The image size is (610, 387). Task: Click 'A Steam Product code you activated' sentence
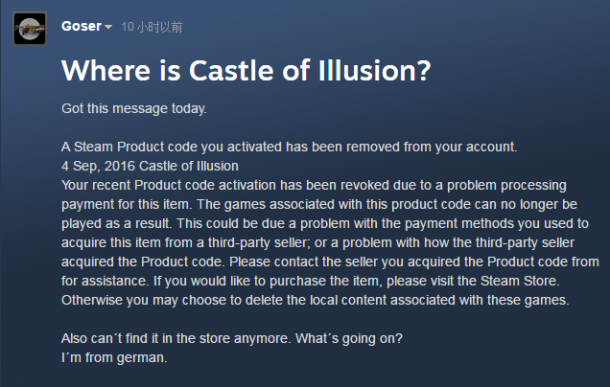tap(289, 147)
